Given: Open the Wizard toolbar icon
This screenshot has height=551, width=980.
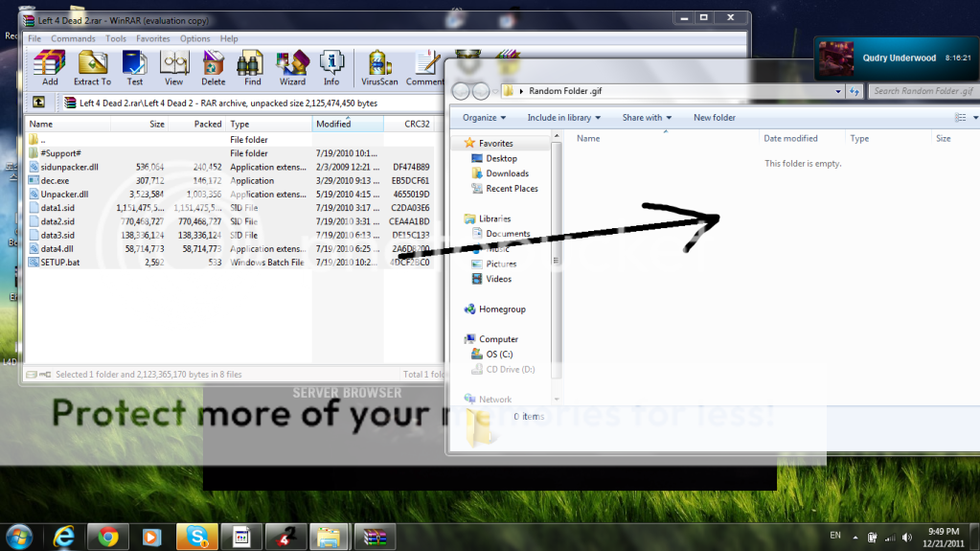Looking at the screenshot, I should point(292,67).
